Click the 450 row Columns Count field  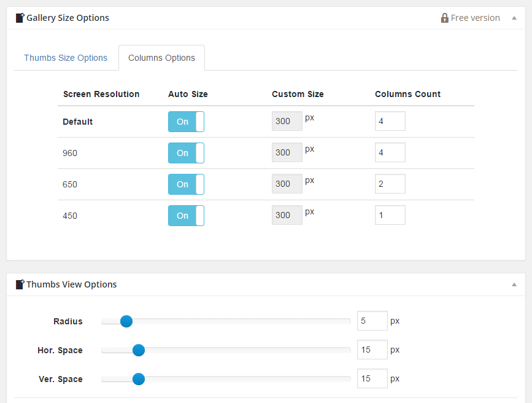click(390, 215)
